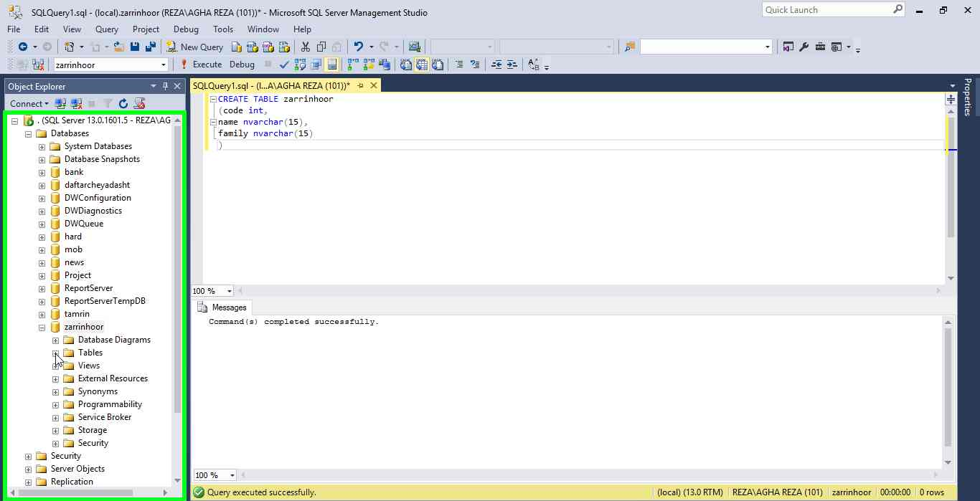Toggle the Results to Grid option
980x501 pixels.
click(421, 65)
